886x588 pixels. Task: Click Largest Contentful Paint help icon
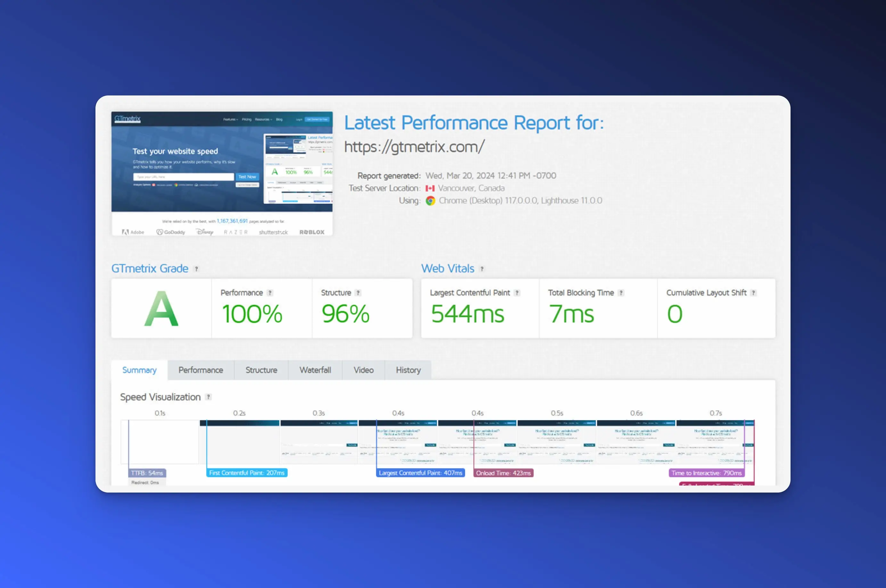517,293
